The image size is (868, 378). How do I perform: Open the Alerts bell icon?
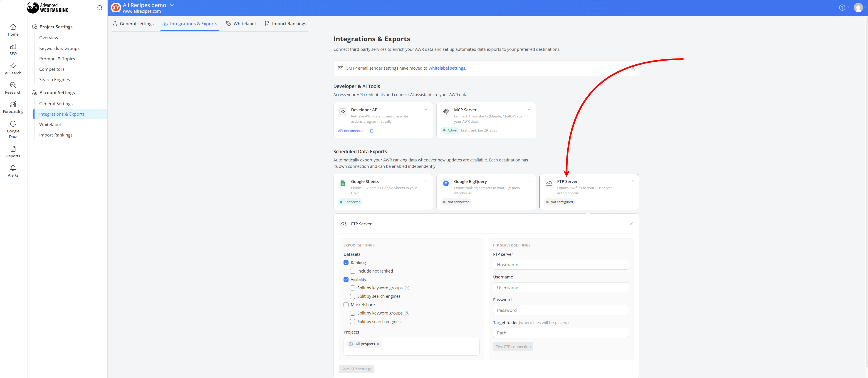click(x=13, y=168)
